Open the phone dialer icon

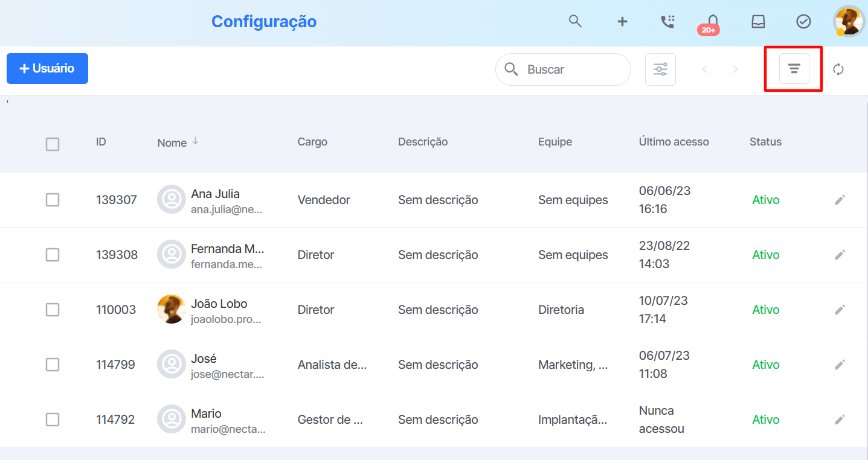(667, 22)
